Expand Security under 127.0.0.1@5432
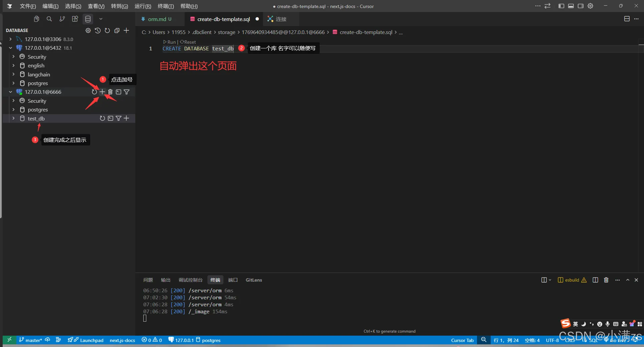This screenshot has height=347, width=644. (13, 57)
